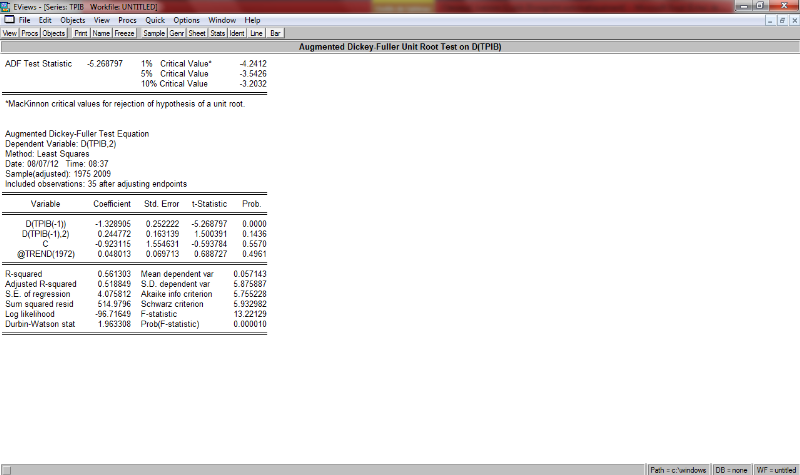Image resolution: width=800 pixels, height=475 pixels.
Task: Click the EViews application icon in title bar
Action: [6, 7]
